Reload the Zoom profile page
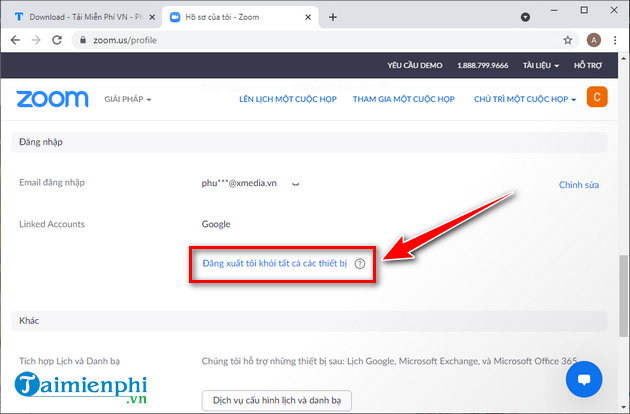The height and width of the screenshot is (414, 630). pyautogui.click(x=57, y=40)
